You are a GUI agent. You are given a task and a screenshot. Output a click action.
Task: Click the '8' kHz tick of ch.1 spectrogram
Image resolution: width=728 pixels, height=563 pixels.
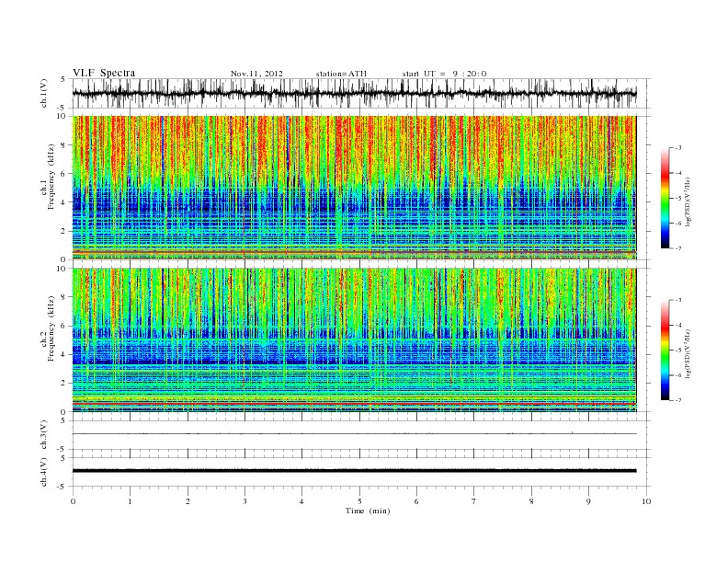(x=64, y=145)
